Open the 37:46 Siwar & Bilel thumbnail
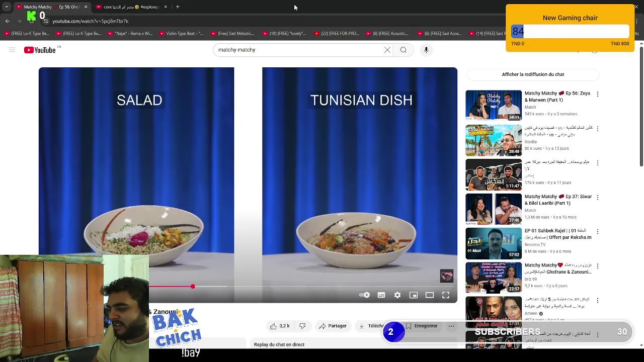 pos(494,209)
